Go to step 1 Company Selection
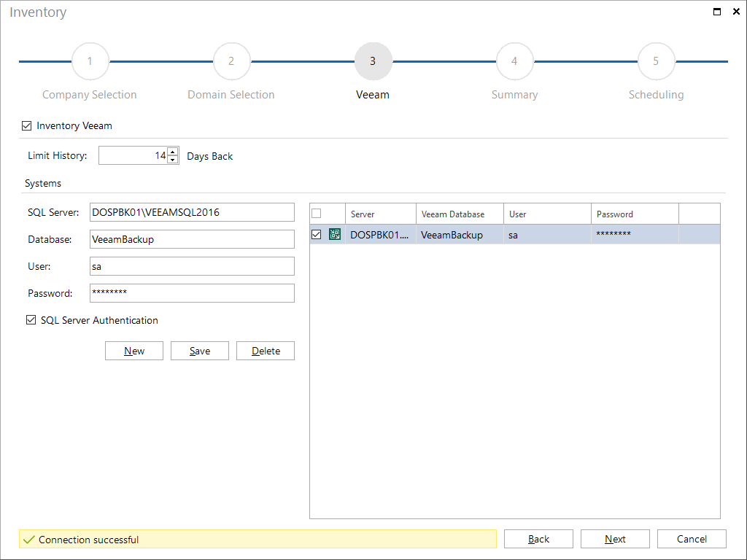747x560 pixels. [90, 61]
